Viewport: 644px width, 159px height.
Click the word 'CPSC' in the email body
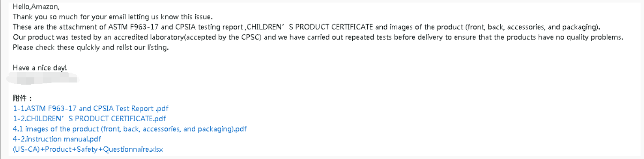point(250,37)
